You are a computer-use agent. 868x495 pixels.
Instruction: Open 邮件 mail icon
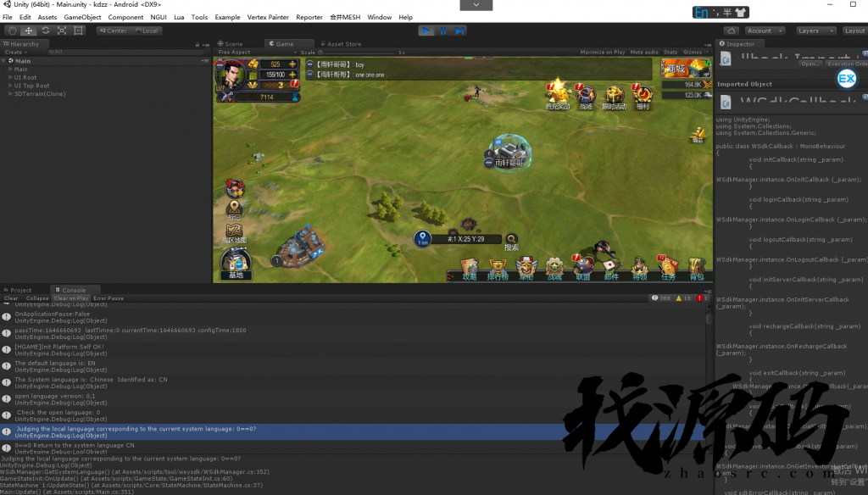[x=611, y=270]
